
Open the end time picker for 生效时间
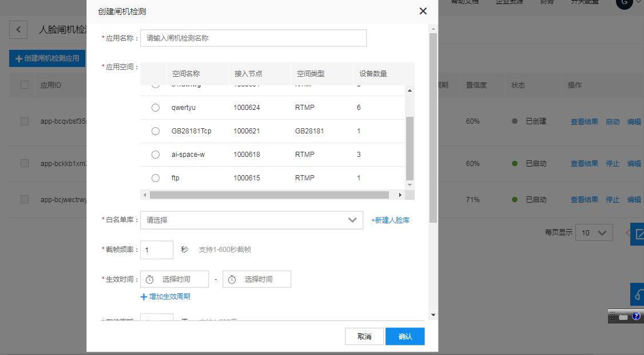pyautogui.click(x=257, y=279)
